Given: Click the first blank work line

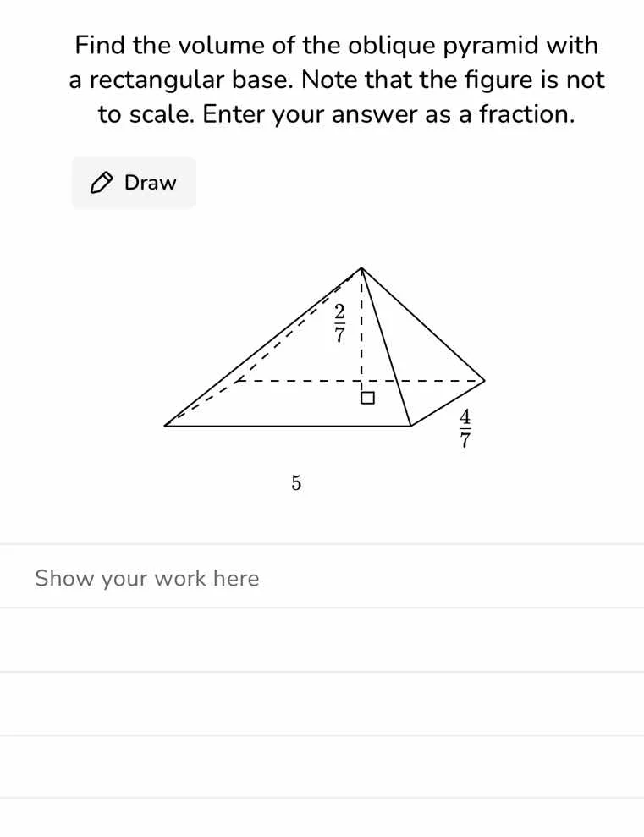Looking at the screenshot, I should coord(322,641).
